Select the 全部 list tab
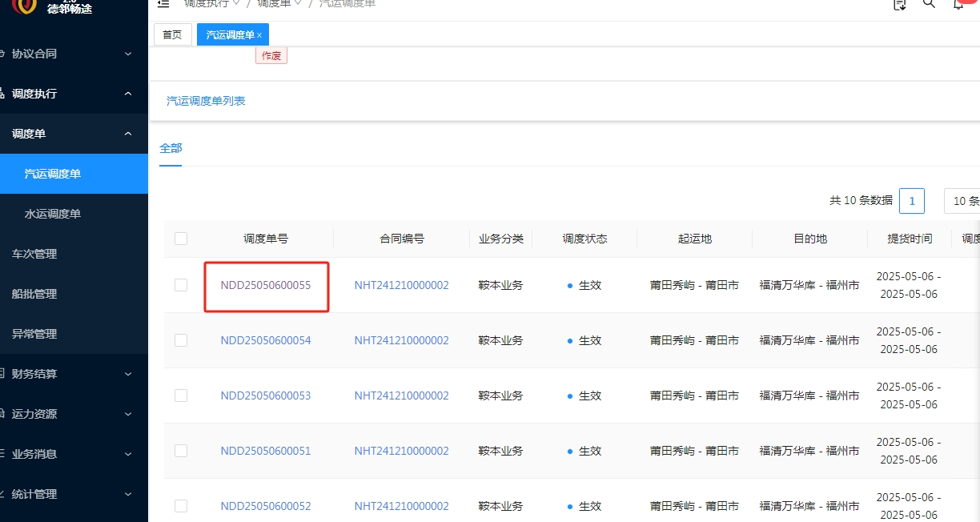980x522 pixels. tap(171, 148)
